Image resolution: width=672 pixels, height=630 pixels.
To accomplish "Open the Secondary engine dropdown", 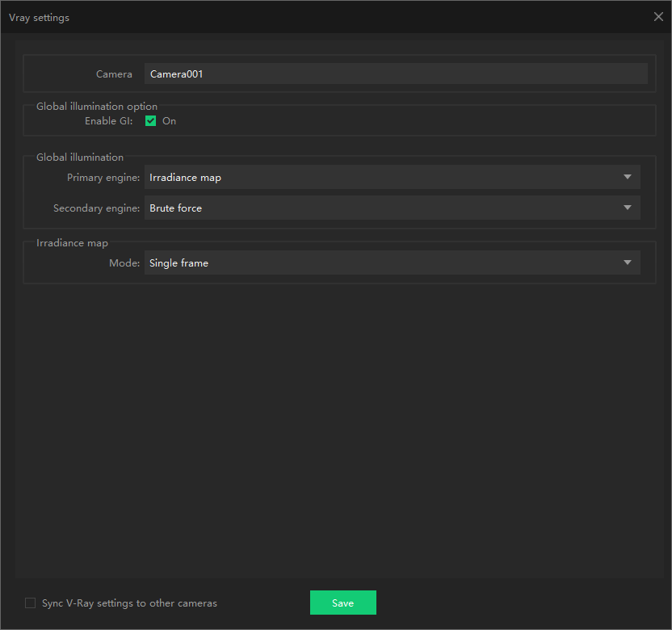I will tap(393, 208).
